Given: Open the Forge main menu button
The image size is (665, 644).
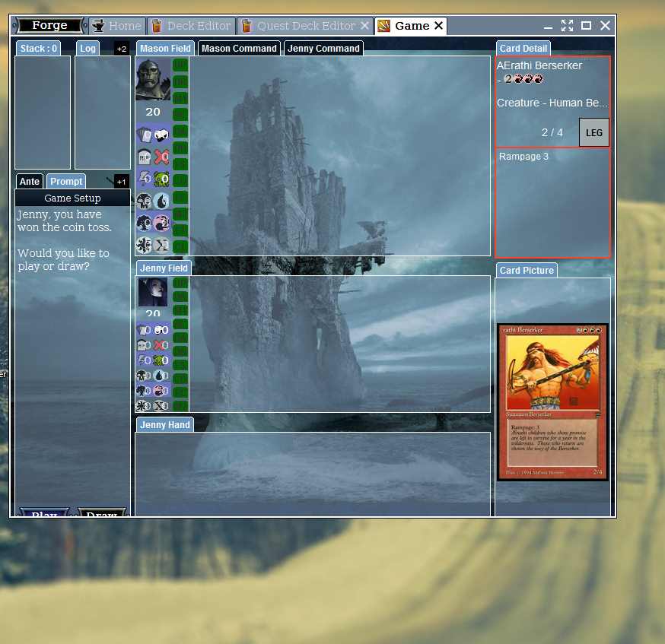Looking at the screenshot, I should click(49, 26).
